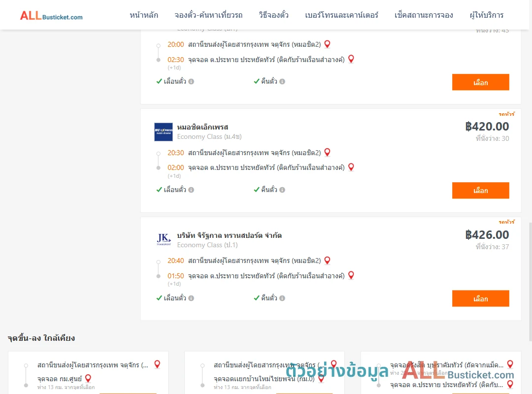Image resolution: width=532 pixels, height=394 pixels.
Task: Click ที่นั่งว่าง: 37 seat count
Action: click(492, 247)
